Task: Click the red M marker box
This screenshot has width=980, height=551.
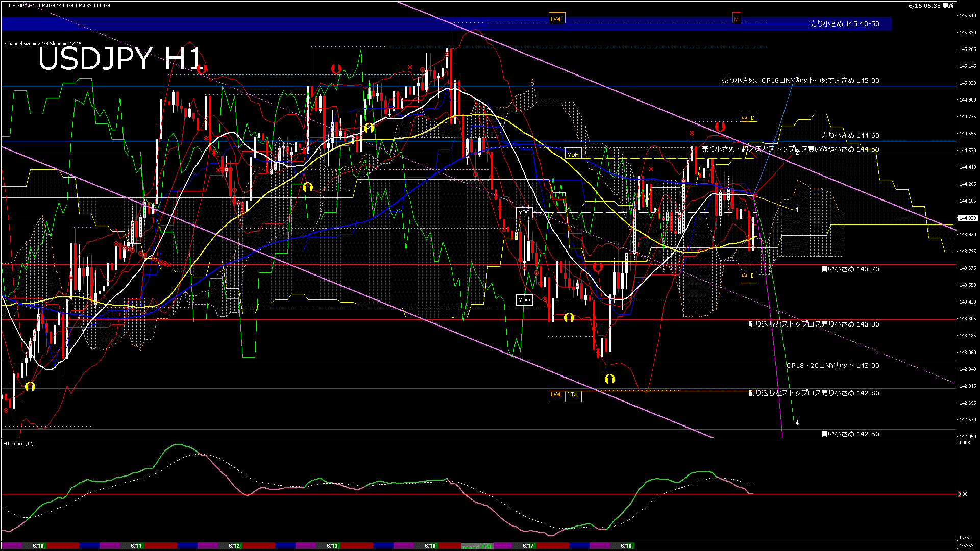Action: pyautogui.click(x=736, y=19)
